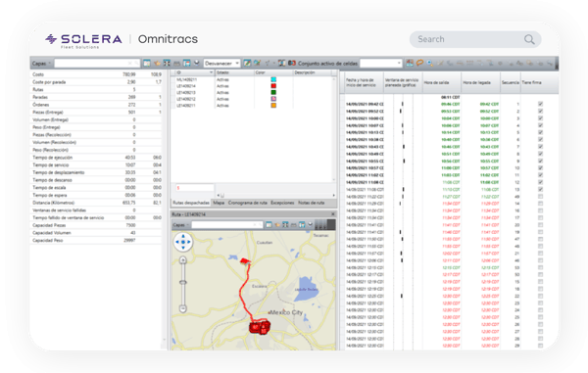Click the red color swatch of LE1409214
Image resolution: width=588 pixels, height=373 pixels.
[273, 86]
